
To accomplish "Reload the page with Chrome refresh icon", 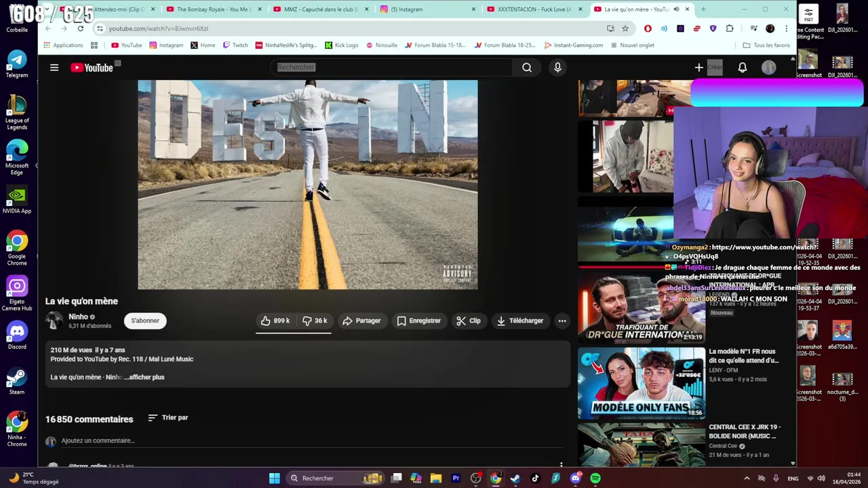I will 80,28.
